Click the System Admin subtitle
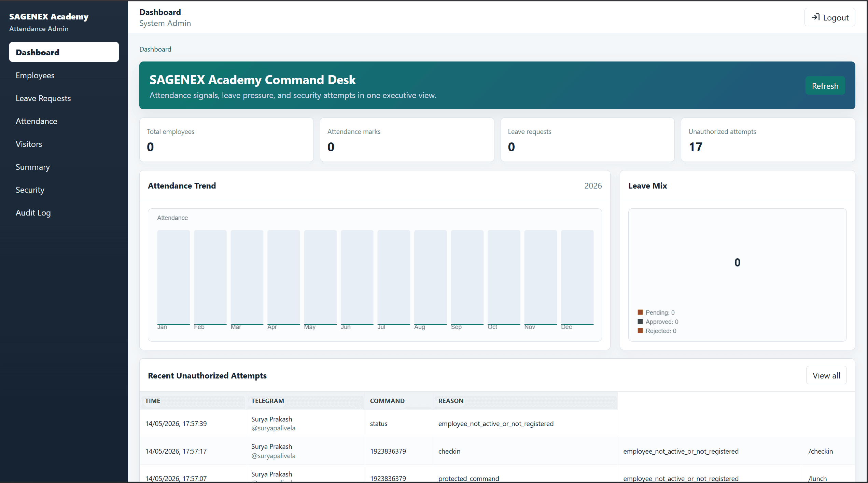The height and width of the screenshot is (483, 868). tap(165, 23)
